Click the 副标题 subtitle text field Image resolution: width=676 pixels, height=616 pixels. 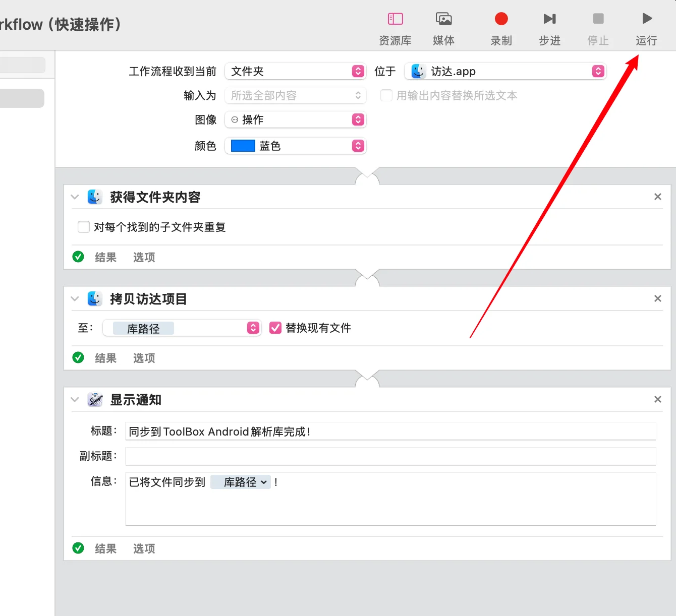click(x=390, y=457)
